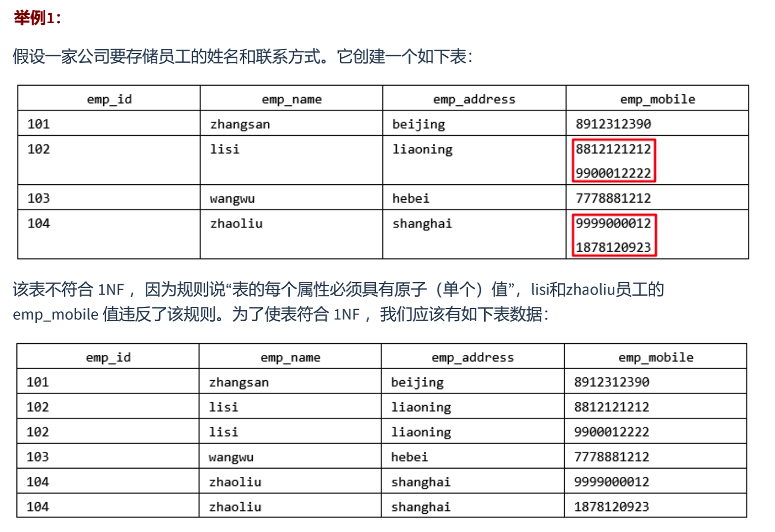This screenshot has width=775, height=532.
Task: Click zhaoliu in the upper table
Action: 236,224
